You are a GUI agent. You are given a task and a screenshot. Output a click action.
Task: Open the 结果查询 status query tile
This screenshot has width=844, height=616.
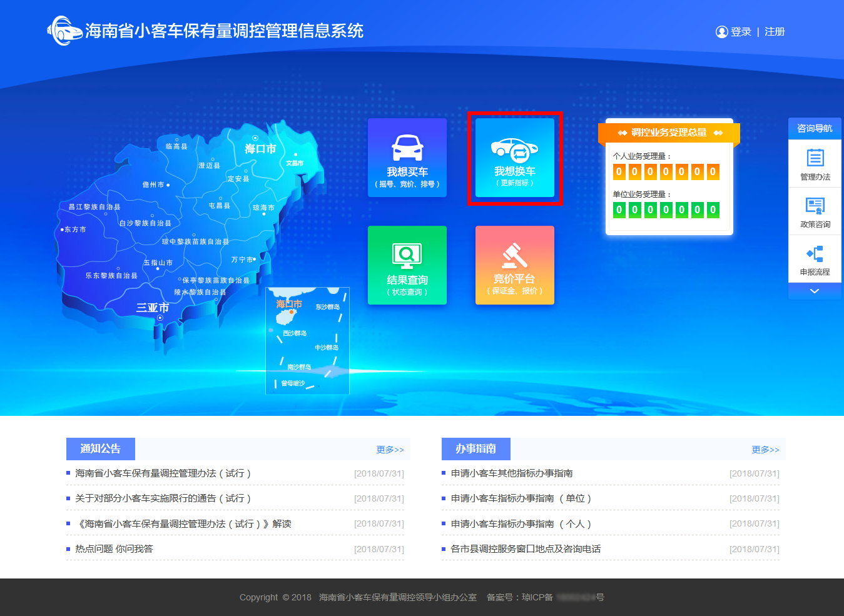407,265
